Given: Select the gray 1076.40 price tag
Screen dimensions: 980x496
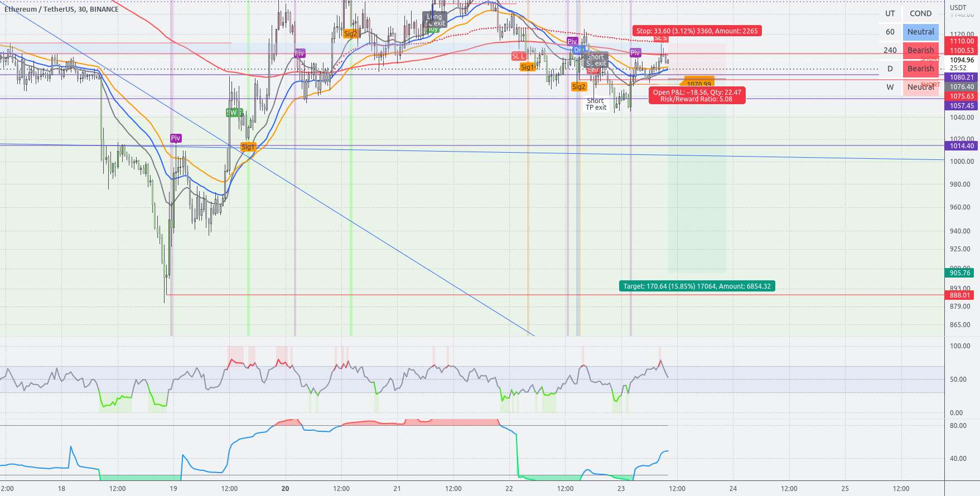Looking at the screenshot, I should pyautogui.click(x=962, y=87).
